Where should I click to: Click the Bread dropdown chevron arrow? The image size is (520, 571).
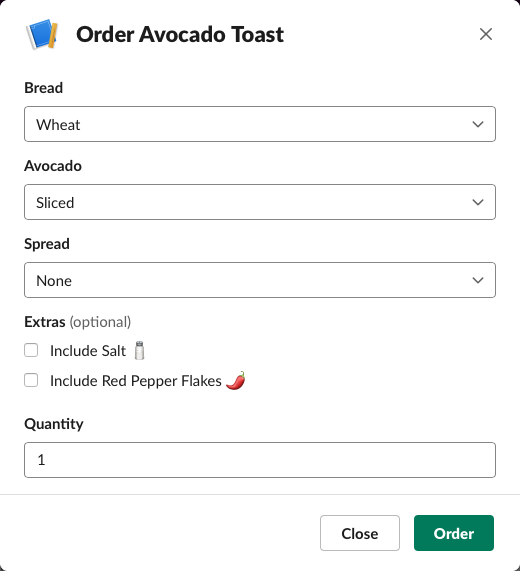click(x=478, y=124)
